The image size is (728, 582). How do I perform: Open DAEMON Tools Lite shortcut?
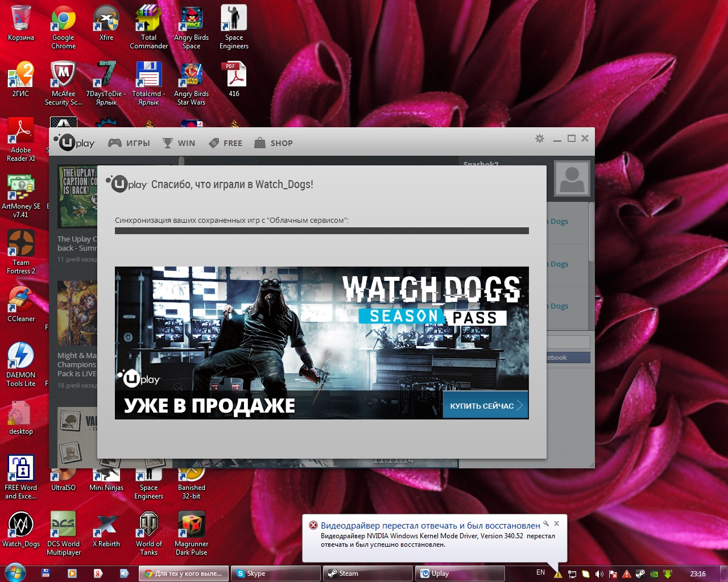tap(21, 364)
